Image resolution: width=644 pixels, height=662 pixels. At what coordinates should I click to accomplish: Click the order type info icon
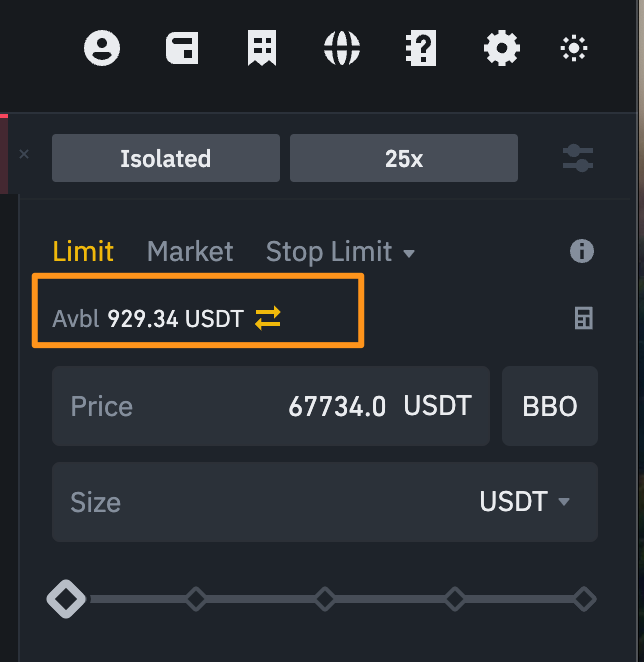pos(582,251)
